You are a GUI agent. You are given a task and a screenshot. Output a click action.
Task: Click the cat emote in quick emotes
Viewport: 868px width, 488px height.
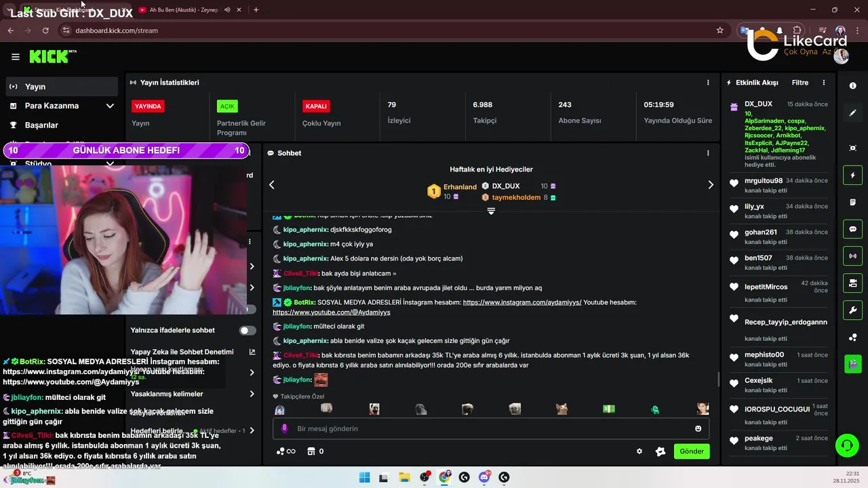[561, 409]
